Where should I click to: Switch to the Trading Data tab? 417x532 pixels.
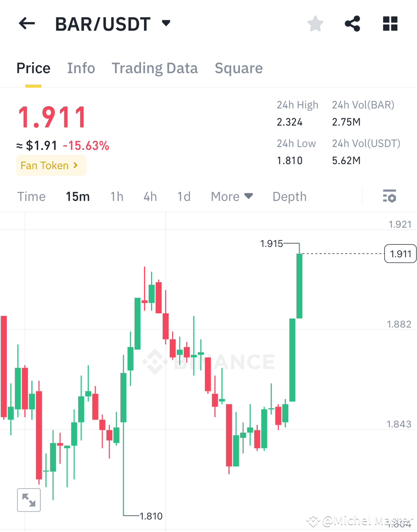point(155,68)
